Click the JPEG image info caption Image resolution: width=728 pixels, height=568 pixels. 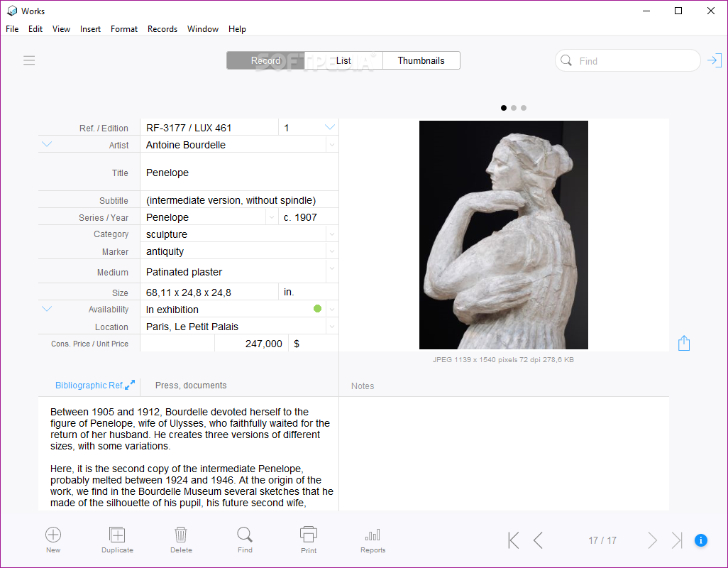(503, 359)
